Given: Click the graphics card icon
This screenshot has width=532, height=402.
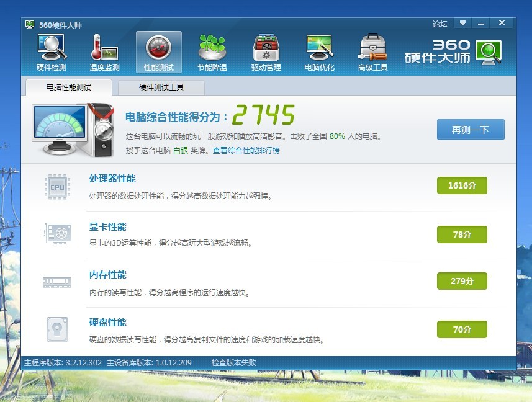Looking at the screenshot, I should (x=57, y=233).
